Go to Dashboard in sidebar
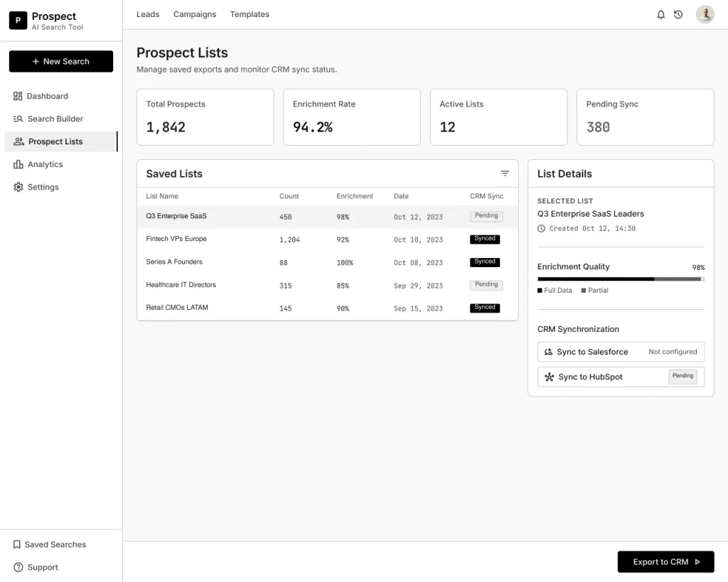The image size is (728, 582). click(x=61, y=96)
